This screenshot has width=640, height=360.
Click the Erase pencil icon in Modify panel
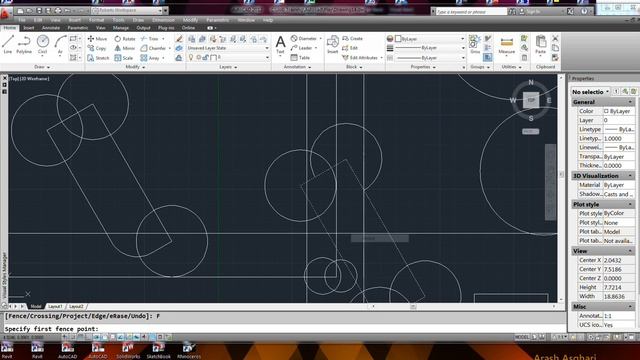(x=179, y=39)
